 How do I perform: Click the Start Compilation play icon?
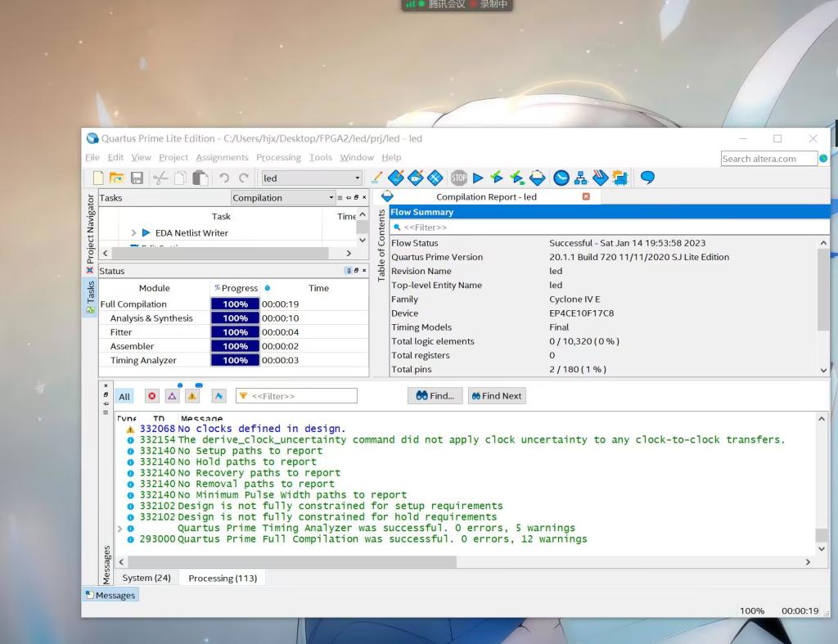[478, 178]
